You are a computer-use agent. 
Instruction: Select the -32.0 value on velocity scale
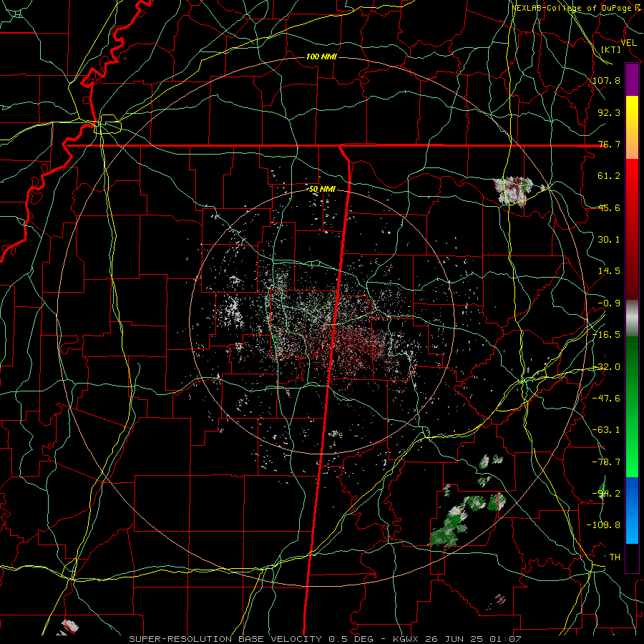pos(607,366)
